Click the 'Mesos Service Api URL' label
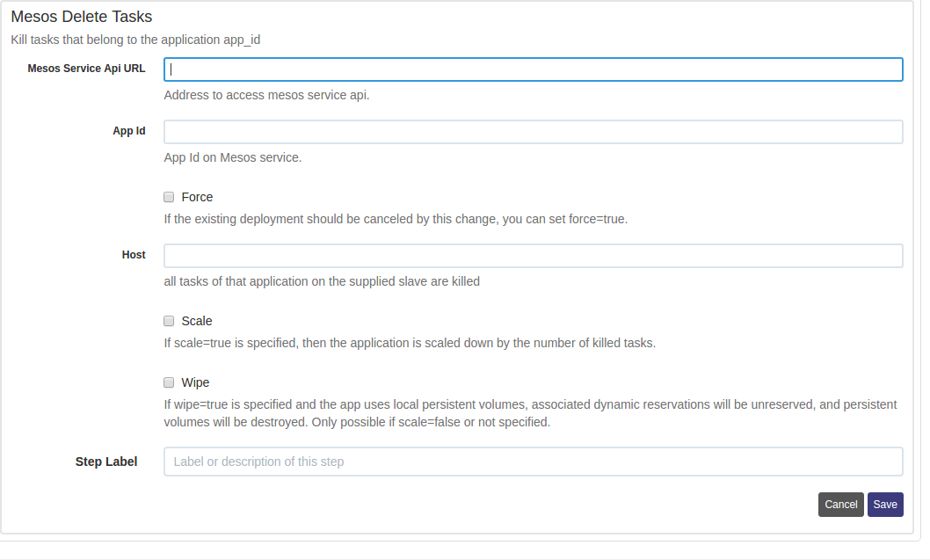 click(87, 69)
